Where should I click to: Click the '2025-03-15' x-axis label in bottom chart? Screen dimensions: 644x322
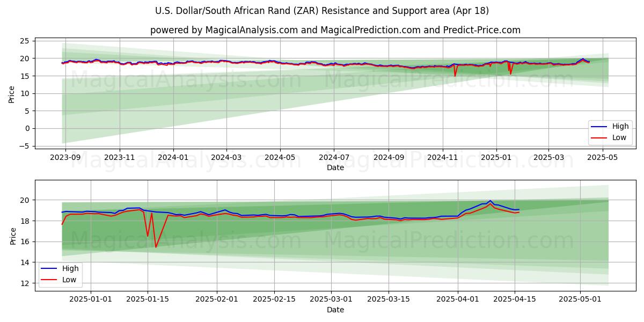click(389, 299)
